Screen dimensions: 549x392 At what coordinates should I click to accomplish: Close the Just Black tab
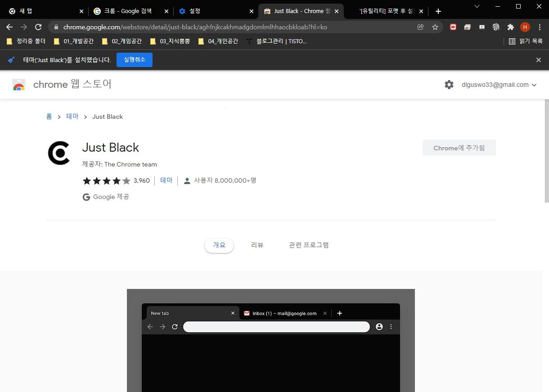coord(337,11)
